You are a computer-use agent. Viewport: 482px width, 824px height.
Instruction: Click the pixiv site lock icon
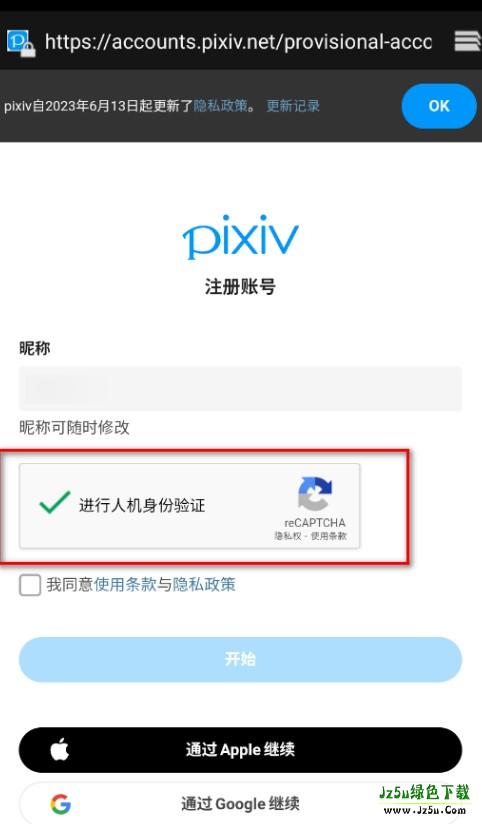pos(20,43)
